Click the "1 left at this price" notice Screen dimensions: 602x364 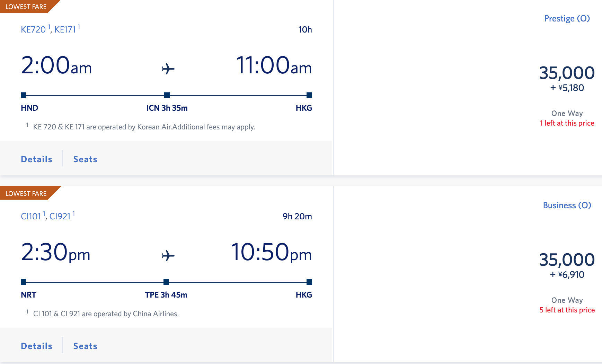click(x=567, y=123)
